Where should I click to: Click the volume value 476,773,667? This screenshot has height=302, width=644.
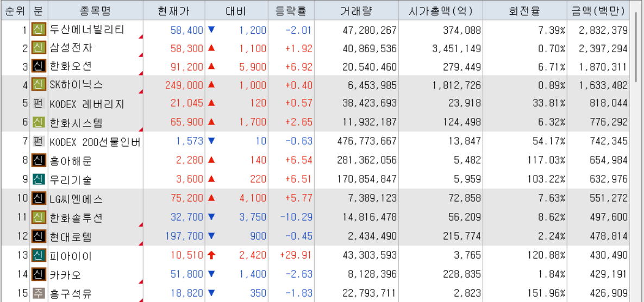click(x=366, y=142)
